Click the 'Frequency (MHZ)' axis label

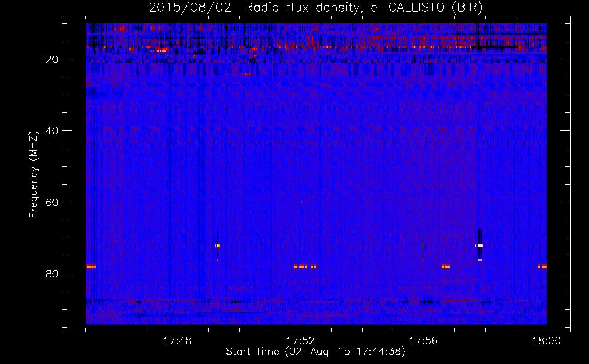(x=33, y=175)
